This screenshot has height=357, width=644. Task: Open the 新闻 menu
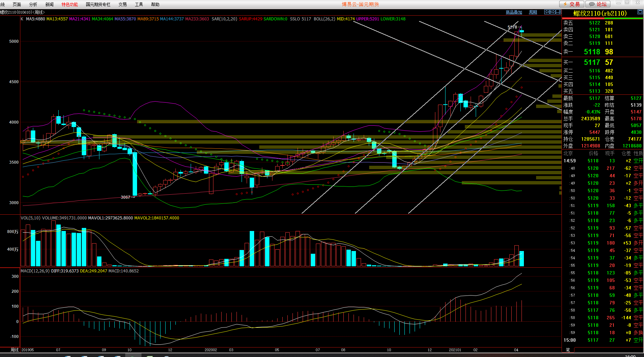coord(49,4)
